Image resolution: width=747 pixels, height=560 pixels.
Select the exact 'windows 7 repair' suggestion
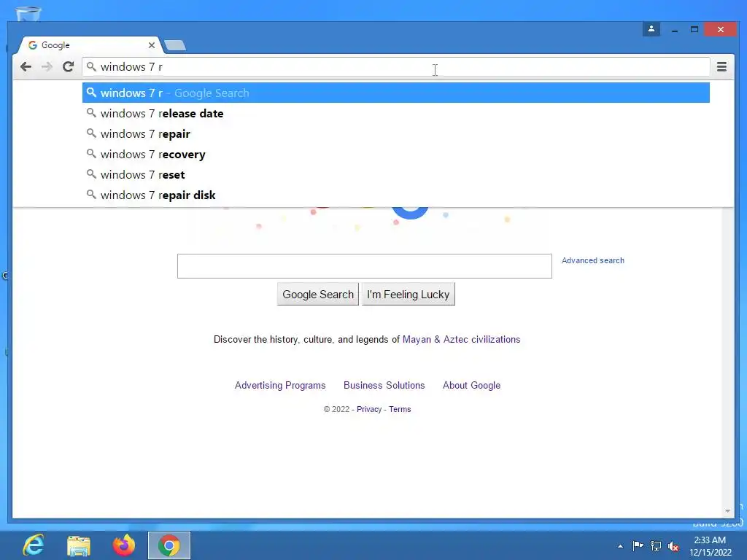coord(396,134)
